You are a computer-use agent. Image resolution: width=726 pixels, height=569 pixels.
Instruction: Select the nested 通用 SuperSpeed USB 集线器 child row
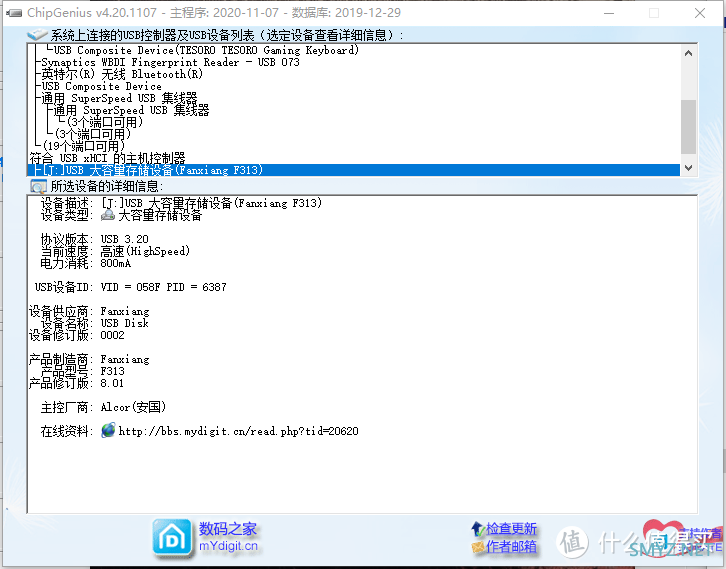point(131,110)
